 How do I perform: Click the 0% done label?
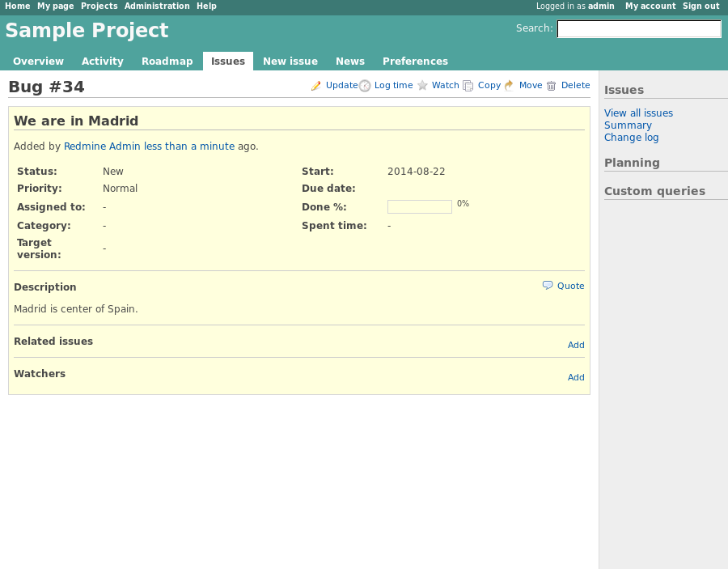(463, 203)
